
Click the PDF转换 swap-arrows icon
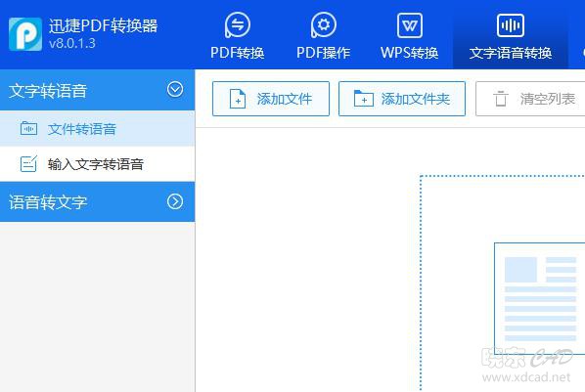238,25
